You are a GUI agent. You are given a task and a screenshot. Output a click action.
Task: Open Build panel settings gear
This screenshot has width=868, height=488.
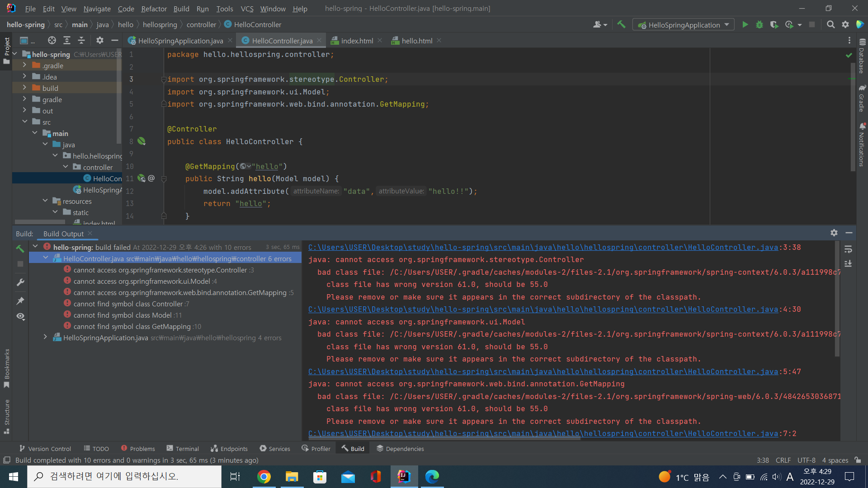coord(834,233)
